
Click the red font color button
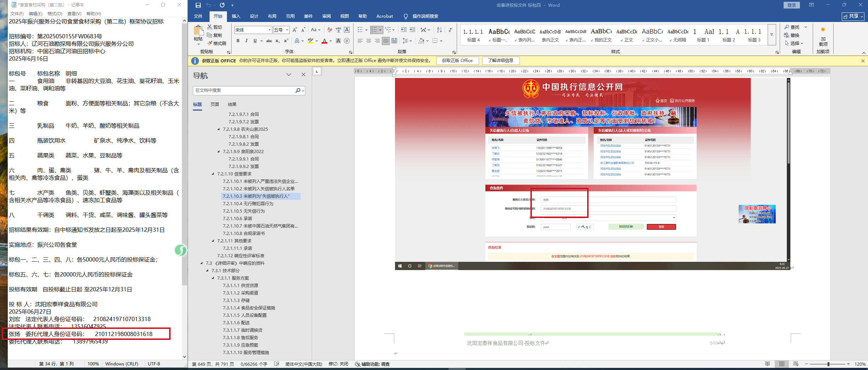pos(324,41)
